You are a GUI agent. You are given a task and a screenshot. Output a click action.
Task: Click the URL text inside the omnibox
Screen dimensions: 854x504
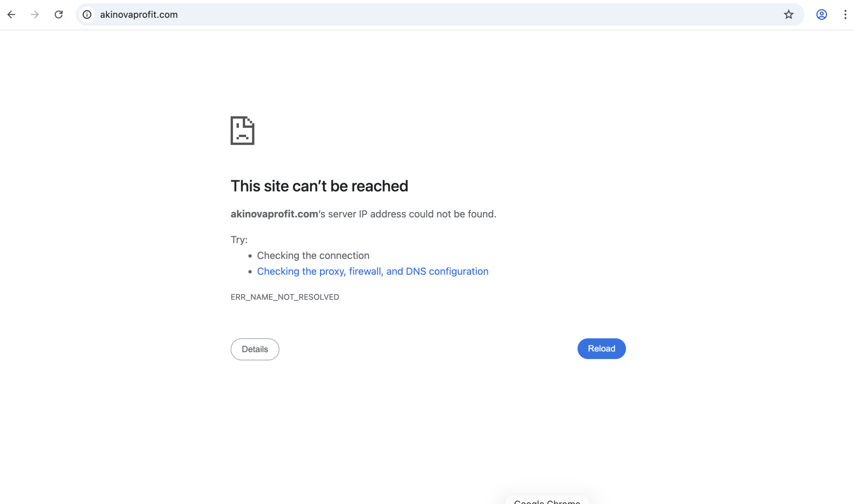pos(138,15)
